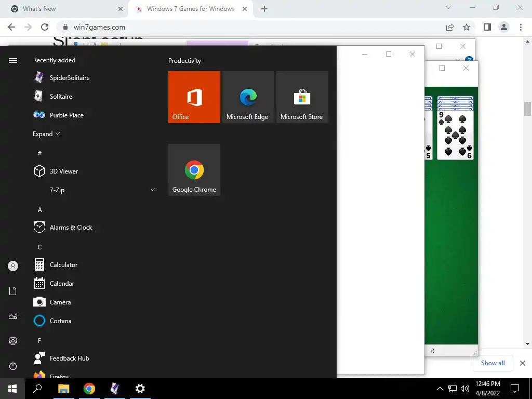The height and width of the screenshot is (399, 532).
Task: Open the volume icon in the system tray
Action: 465,389
